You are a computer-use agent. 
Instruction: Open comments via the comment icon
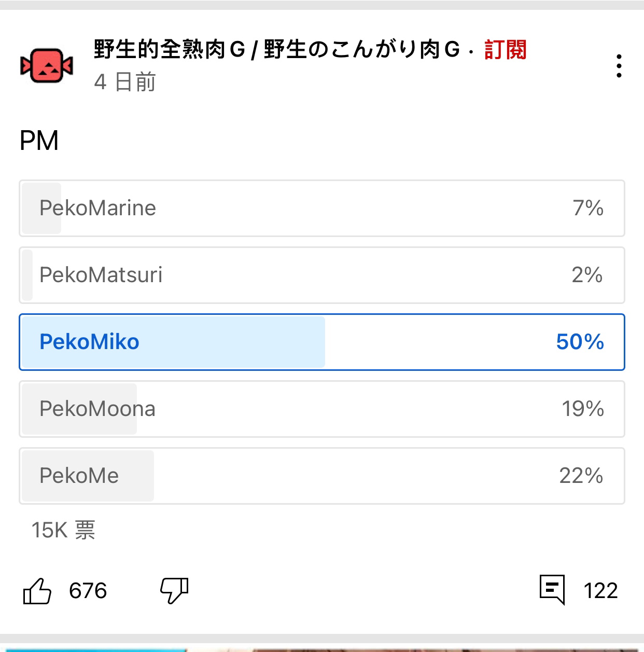552,590
